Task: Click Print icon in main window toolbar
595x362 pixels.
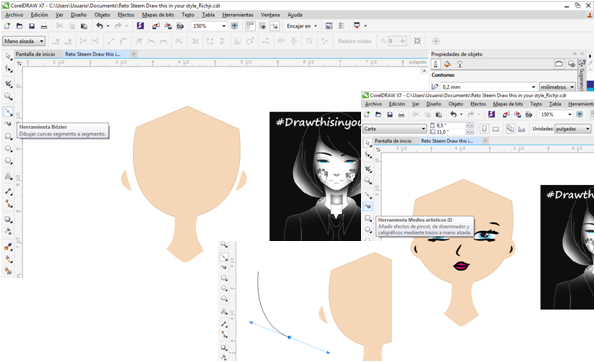Action: (44, 26)
